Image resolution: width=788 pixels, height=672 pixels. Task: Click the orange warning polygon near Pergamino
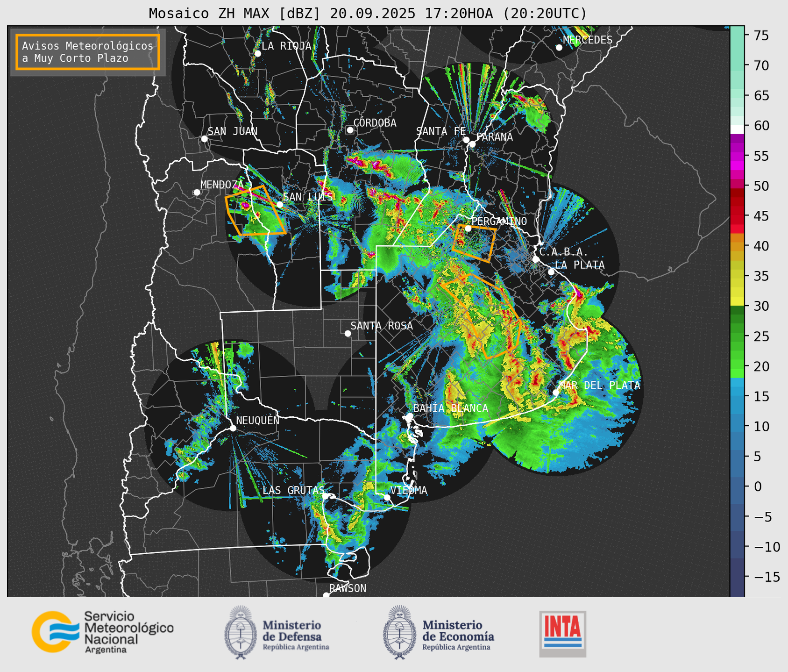(x=474, y=243)
